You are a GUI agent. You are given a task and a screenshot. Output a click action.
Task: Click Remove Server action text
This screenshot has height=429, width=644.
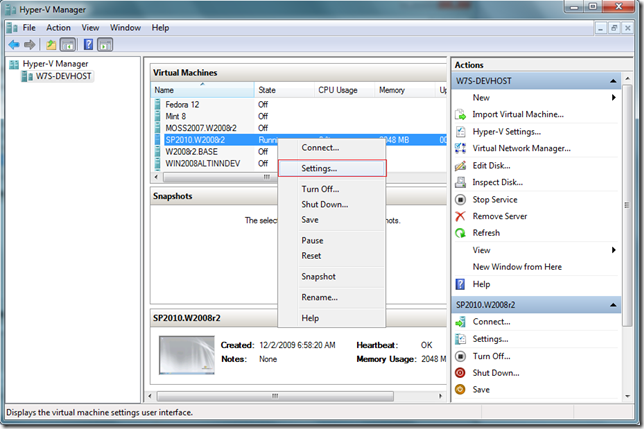[x=499, y=216]
